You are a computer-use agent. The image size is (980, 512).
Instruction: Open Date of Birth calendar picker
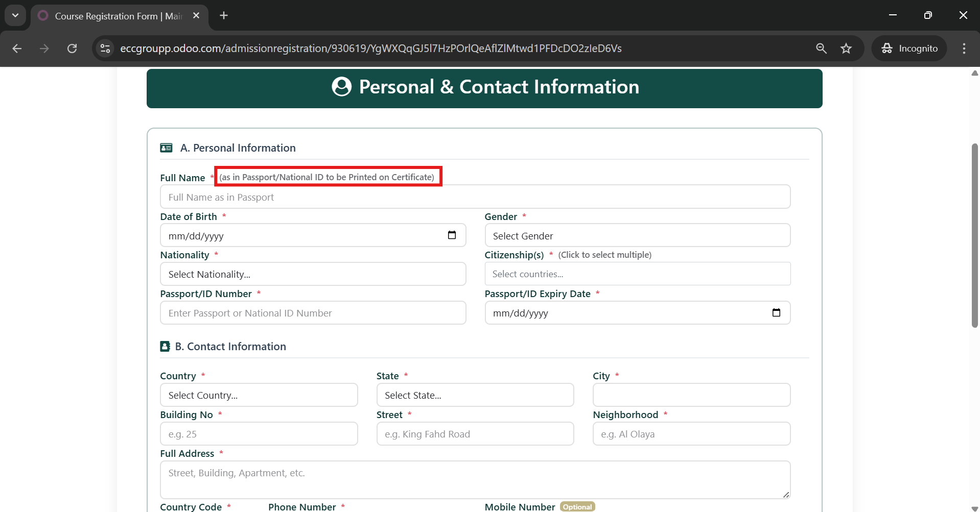[452, 235]
